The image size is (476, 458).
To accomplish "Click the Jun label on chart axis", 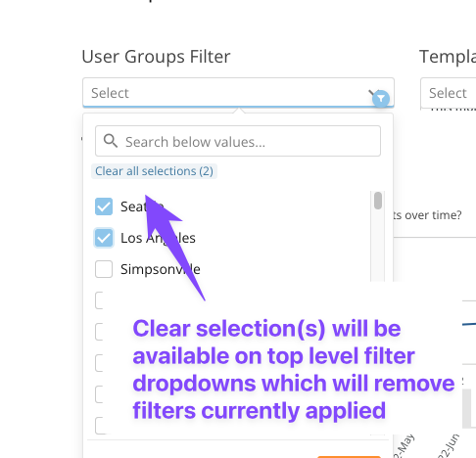I will click(449, 445).
